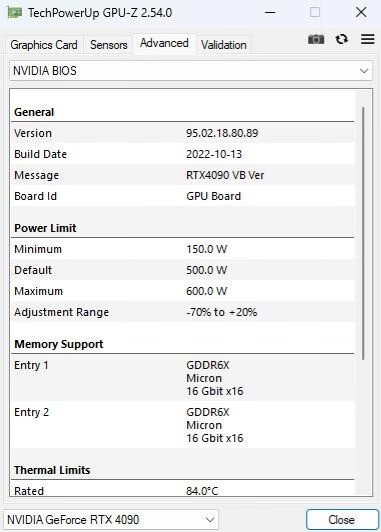Screen dimensions: 381x532
Task: Open the Sensors tab
Action: [x=109, y=45]
